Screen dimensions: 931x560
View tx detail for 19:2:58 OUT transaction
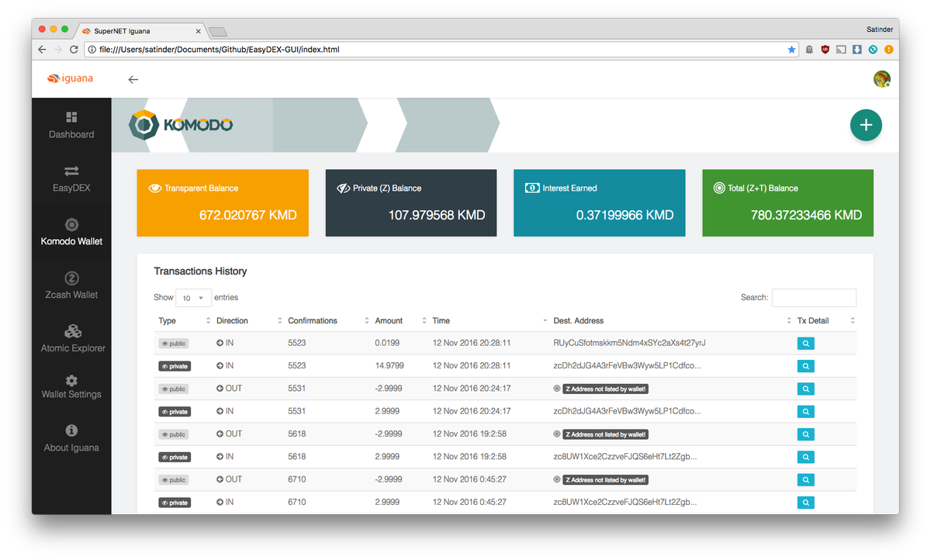805,434
